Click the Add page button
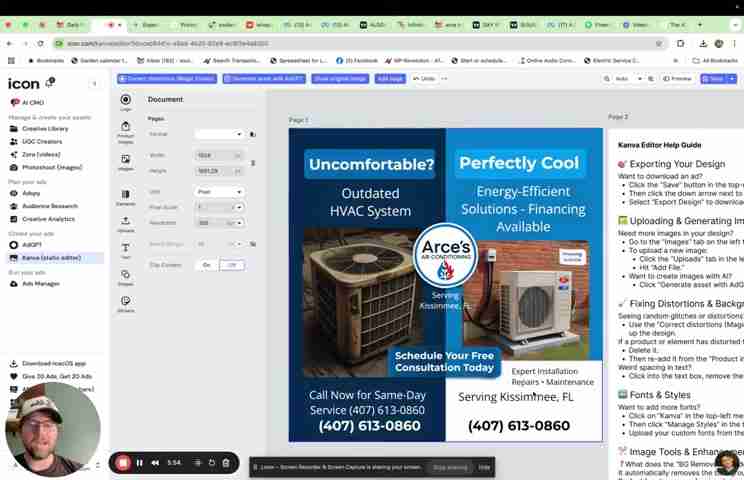The width and height of the screenshot is (744, 480). 390,79
